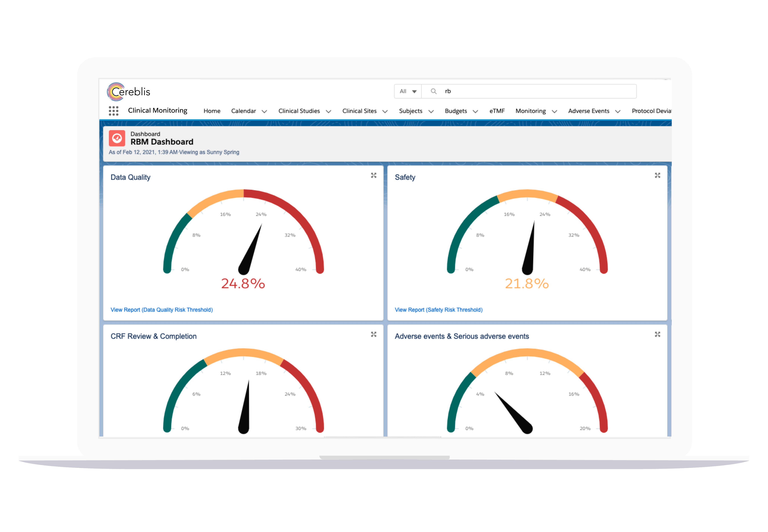Open the eTMF tab
The image size is (768, 532).
point(497,111)
